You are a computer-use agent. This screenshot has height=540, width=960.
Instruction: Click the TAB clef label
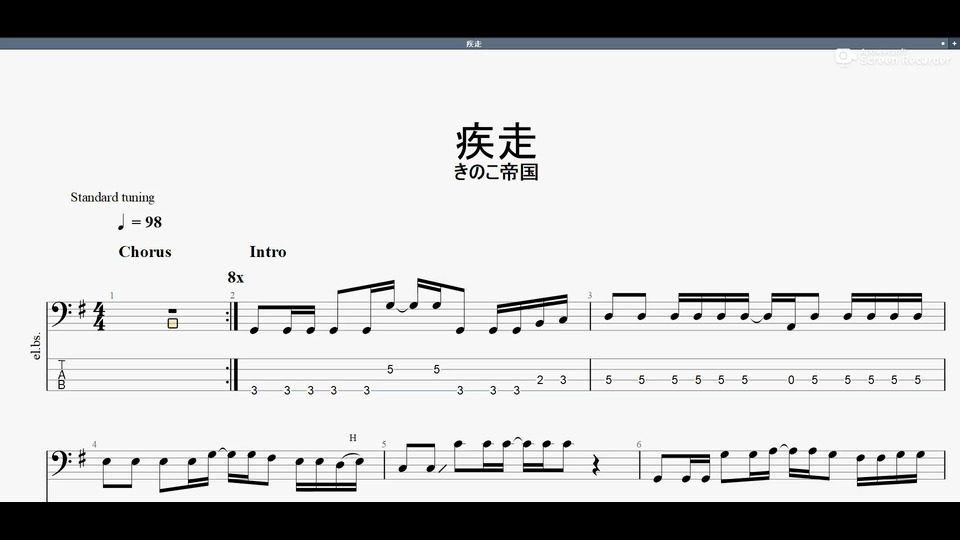pyautogui.click(x=61, y=375)
